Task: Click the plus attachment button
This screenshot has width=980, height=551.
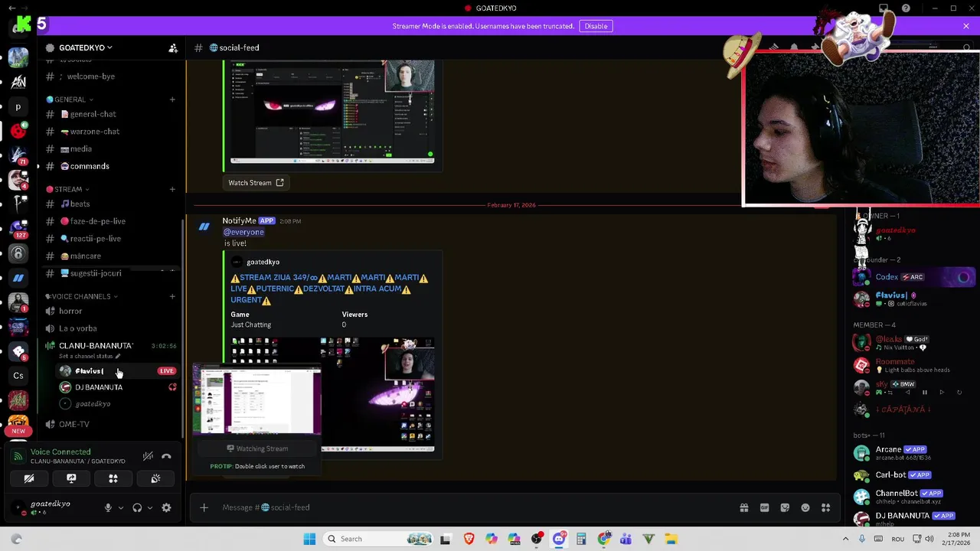Action: tap(204, 507)
